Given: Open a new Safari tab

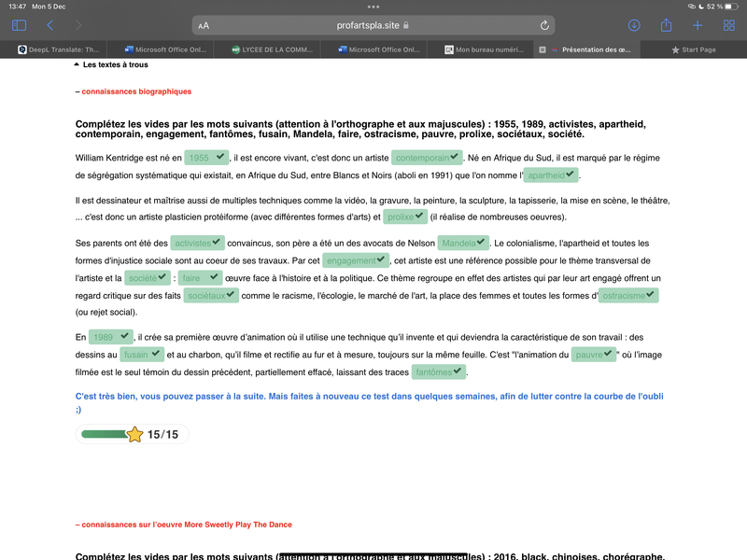Looking at the screenshot, I should click(698, 25).
